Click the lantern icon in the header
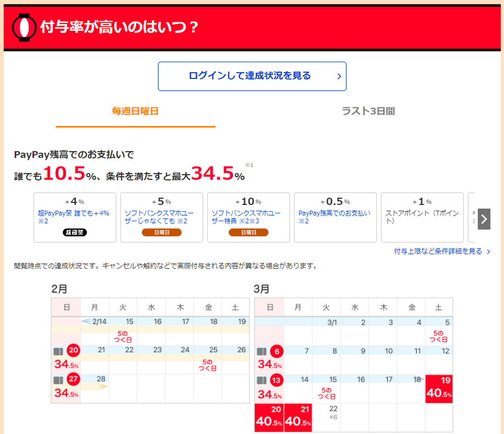Image resolution: width=504 pixels, height=434 pixels. coord(24,27)
